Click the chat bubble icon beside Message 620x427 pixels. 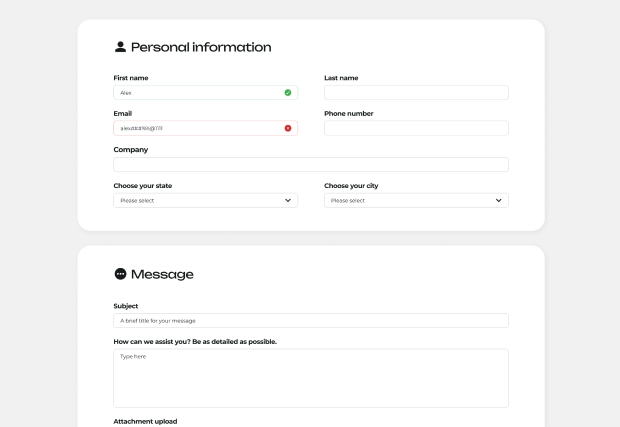pos(120,274)
